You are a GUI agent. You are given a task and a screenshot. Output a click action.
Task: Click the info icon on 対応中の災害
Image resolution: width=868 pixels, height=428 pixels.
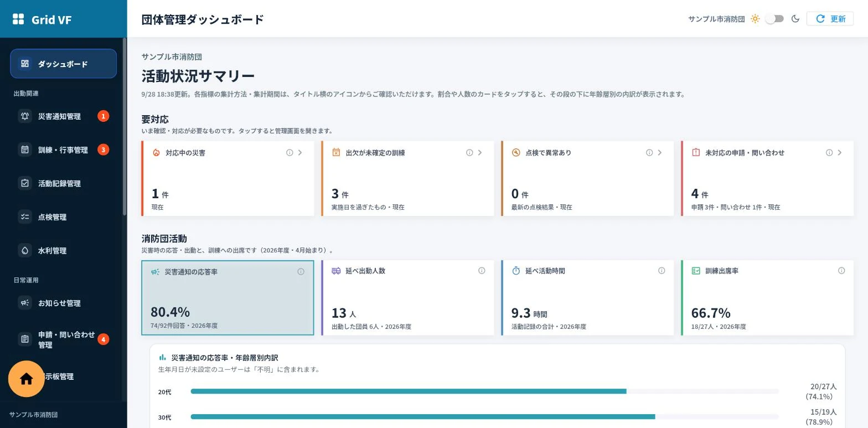290,153
